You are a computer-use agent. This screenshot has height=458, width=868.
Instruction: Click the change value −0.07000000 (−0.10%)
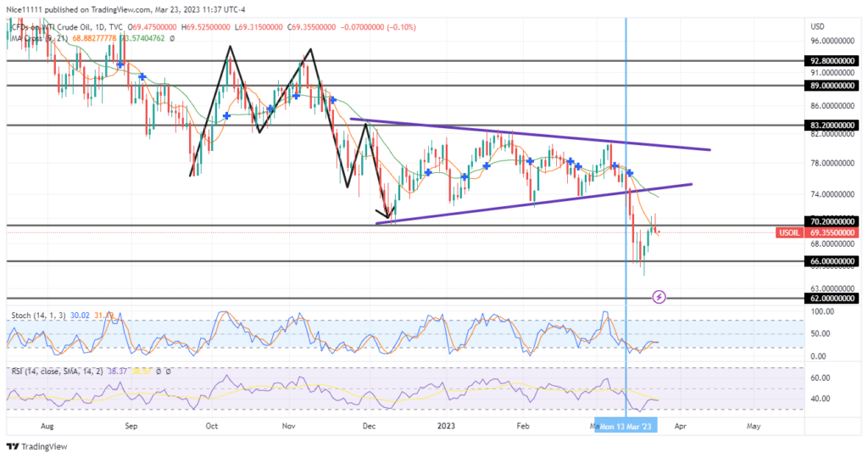(x=377, y=26)
